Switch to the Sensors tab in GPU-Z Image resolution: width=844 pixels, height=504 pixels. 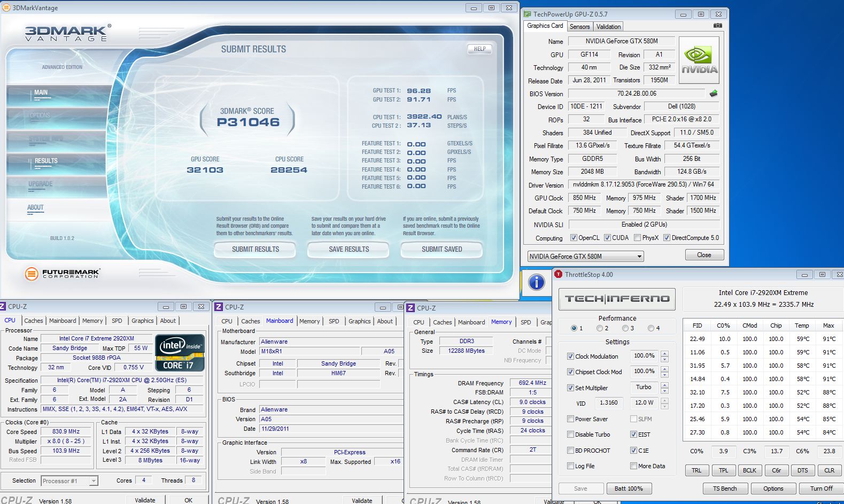click(579, 27)
